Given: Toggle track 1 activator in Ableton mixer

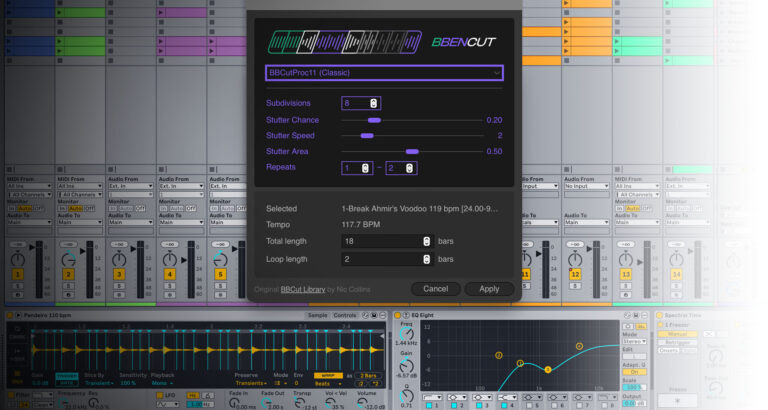Looking at the screenshot, I should tap(18, 274).
